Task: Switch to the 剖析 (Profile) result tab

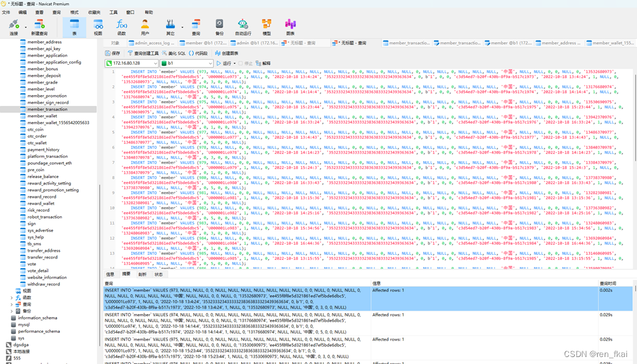Action: click(142, 274)
